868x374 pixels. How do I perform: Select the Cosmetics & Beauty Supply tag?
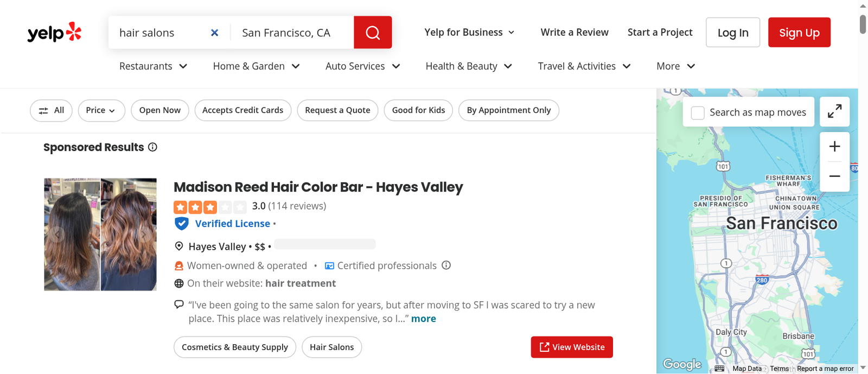click(235, 347)
